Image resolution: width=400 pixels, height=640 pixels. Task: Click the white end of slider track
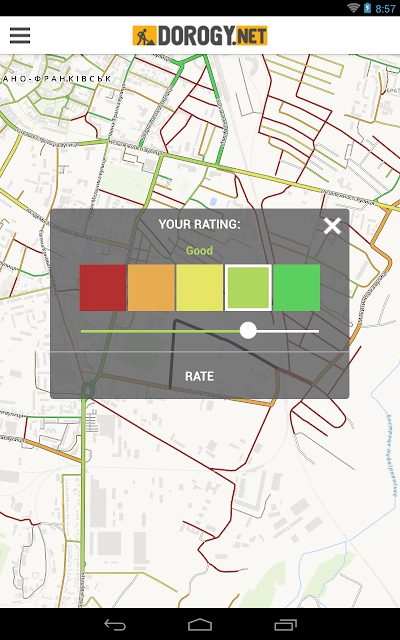(288, 331)
